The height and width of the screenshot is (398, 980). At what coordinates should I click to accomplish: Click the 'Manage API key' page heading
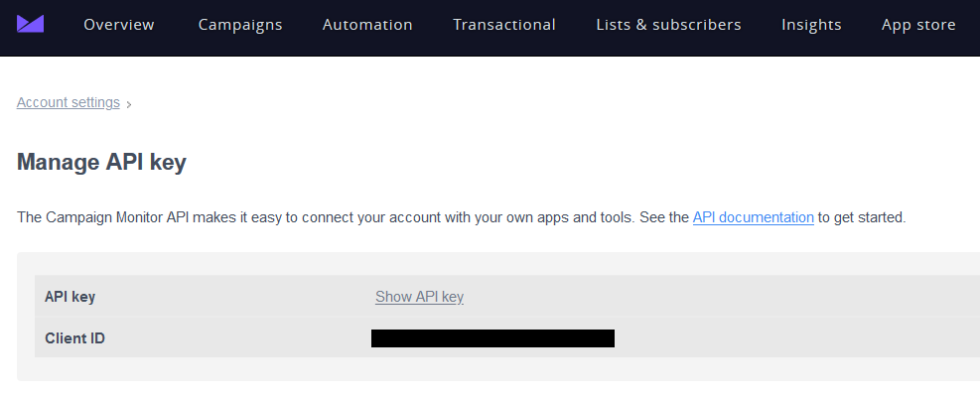click(x=101, y=162)
